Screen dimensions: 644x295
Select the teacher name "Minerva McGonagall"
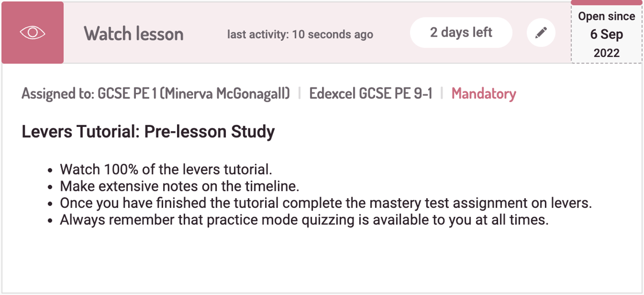225,94
